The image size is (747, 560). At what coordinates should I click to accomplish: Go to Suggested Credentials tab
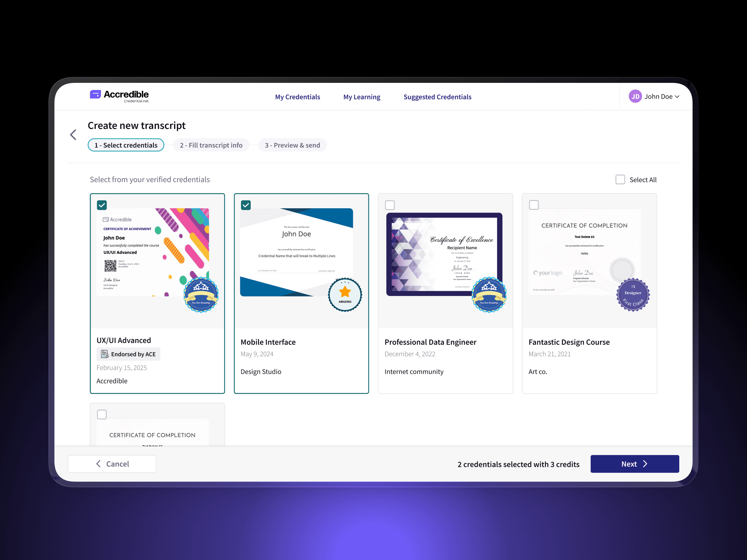click(437, 97)
